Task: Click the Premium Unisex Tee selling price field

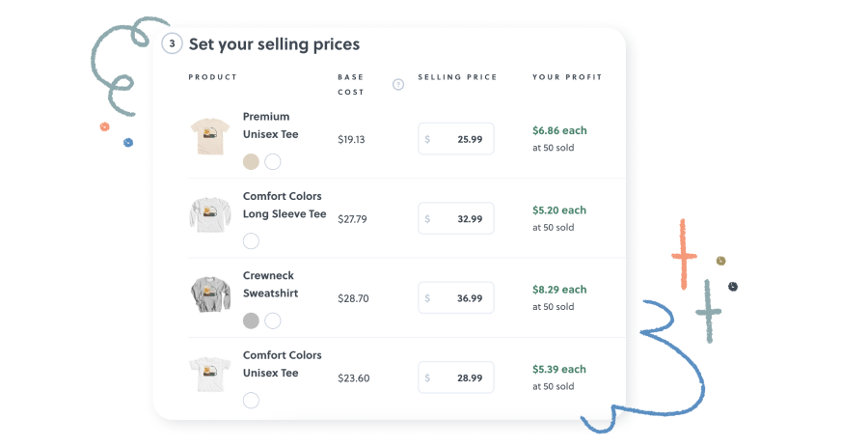Action: pyautogui.click(x=456, y=139)
